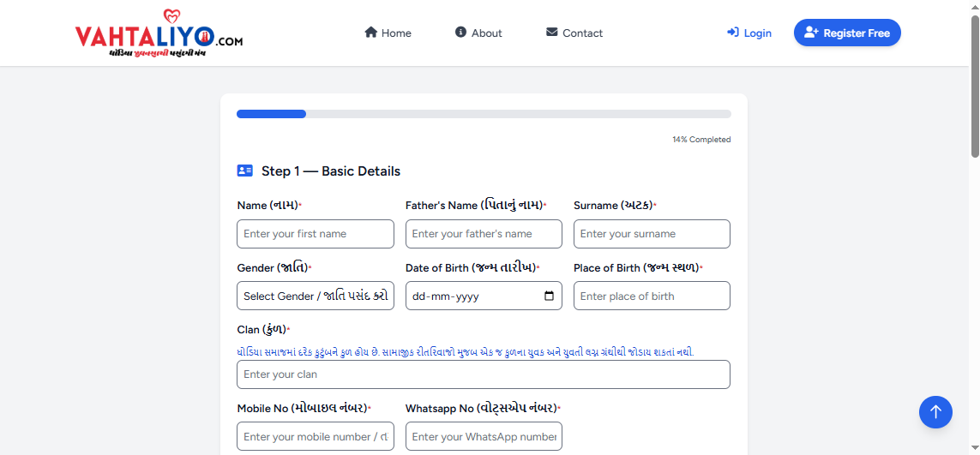Click the Vahtaliyo.com logo
This screenshot has width=980, height=455.
[159, 33]
